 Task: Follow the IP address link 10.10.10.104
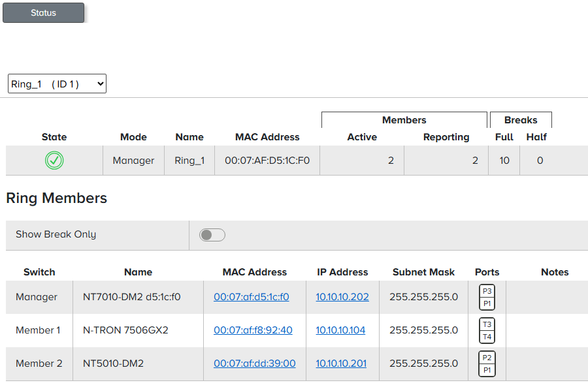340,330
